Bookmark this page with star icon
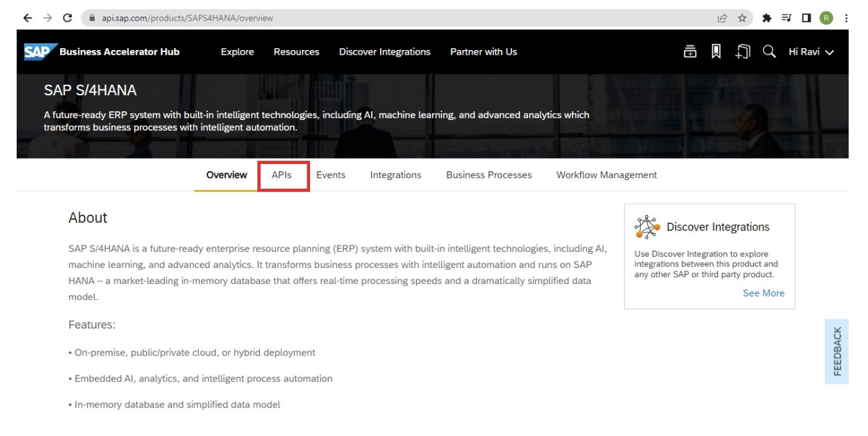 pos(742,19)
